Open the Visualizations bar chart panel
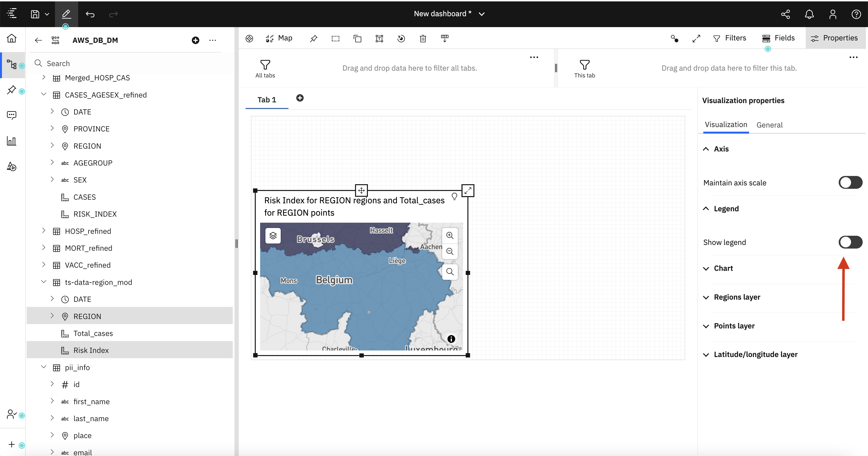Image resolution: width=868 pixels, height=456 pixels. pyautogui.click(x=12, y=141)
